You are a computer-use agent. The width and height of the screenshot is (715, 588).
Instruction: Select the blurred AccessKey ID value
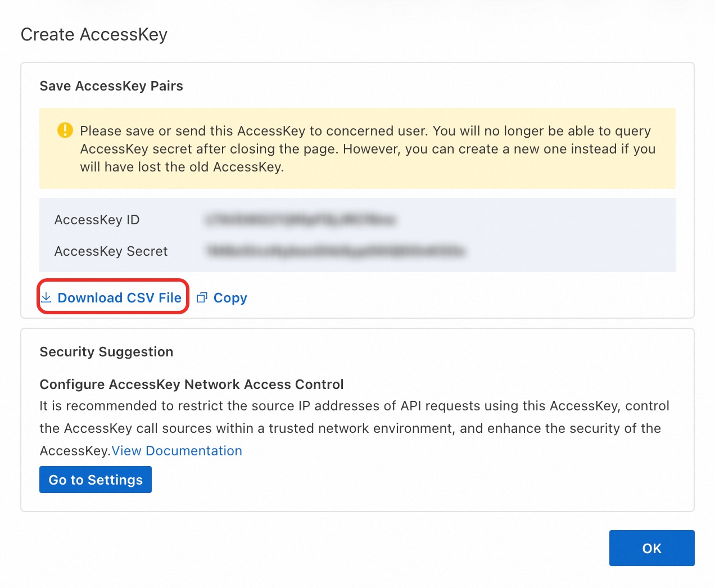(300, 219)
